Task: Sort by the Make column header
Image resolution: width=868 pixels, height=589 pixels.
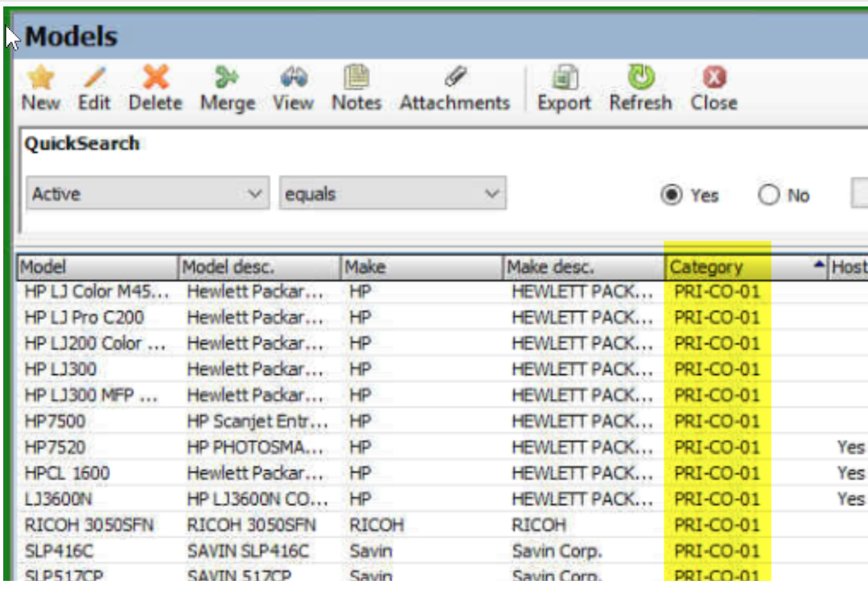Action: coord(422,267)
